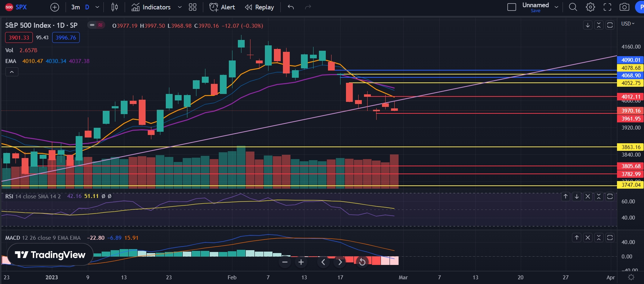Open the layout setup square icon
The width and height of the screenshot is (644, 284).
coord(512,7)
